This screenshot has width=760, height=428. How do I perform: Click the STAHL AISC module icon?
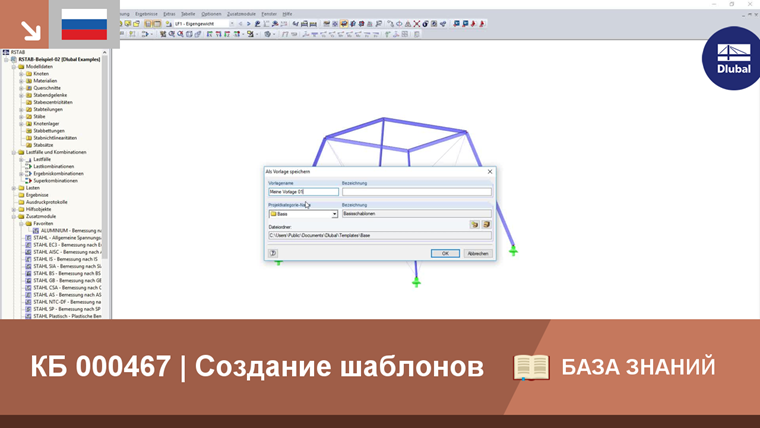(x=28, y=252)
